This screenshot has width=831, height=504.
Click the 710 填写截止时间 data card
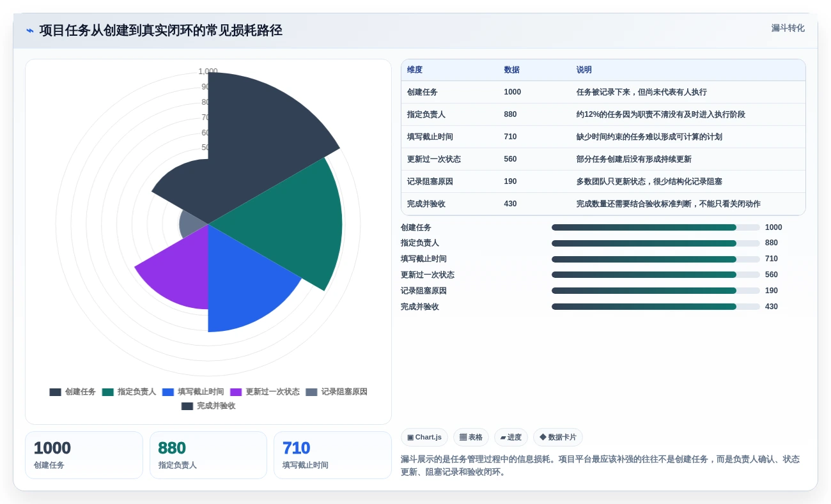click(x=332, y=455)
